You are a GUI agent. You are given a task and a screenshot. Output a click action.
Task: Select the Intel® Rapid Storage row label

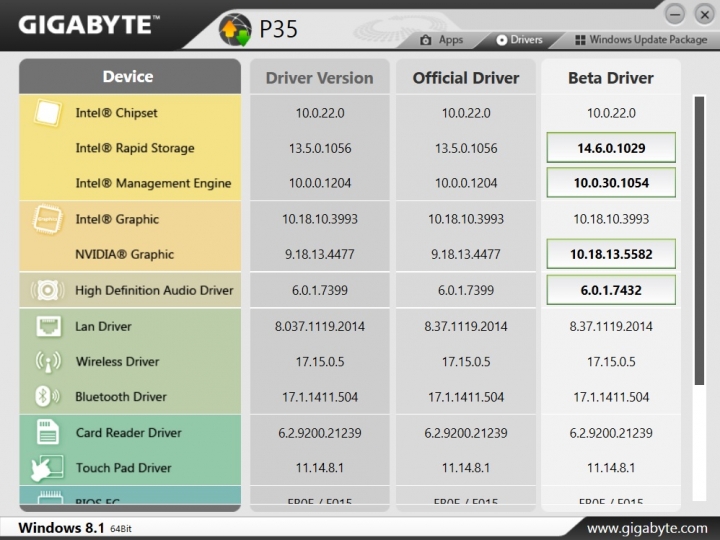(135, 148)
